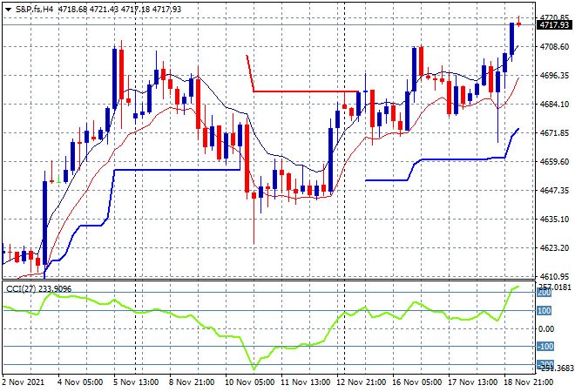Click the latest small red candle at chart top

pyautogui.click(x=519, y=24)
